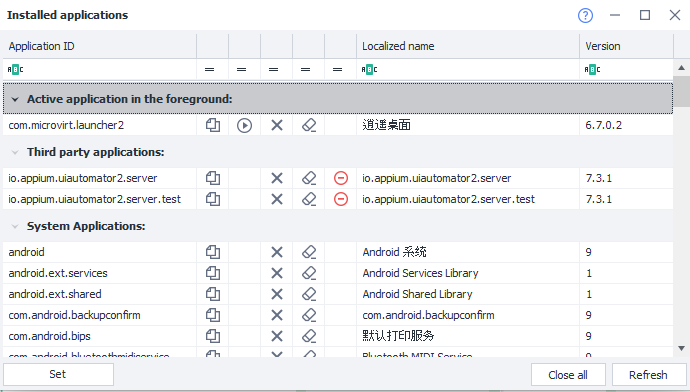Clear data of android app with eraser
The width and height of the screenshot is (690, 392).
(309, 252)
